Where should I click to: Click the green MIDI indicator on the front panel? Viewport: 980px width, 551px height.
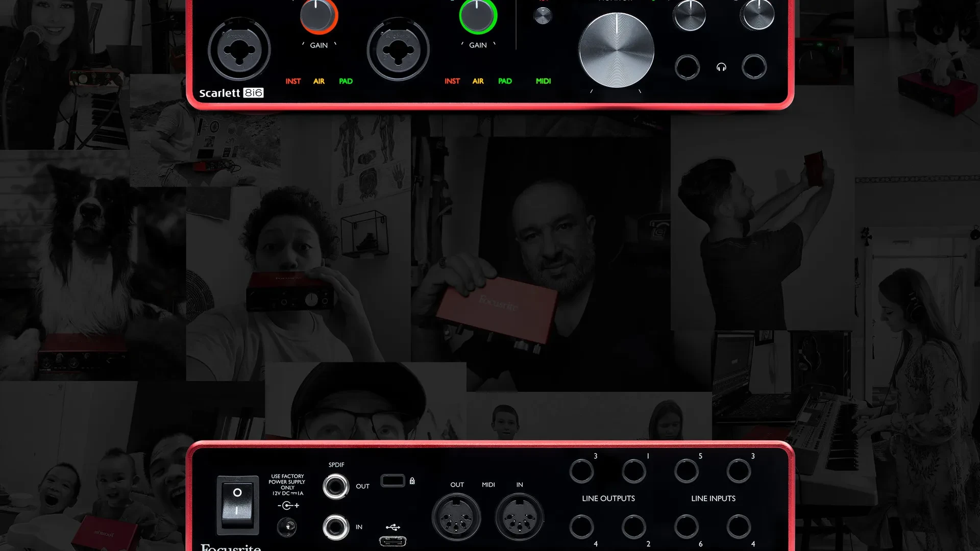coord(543,81)
